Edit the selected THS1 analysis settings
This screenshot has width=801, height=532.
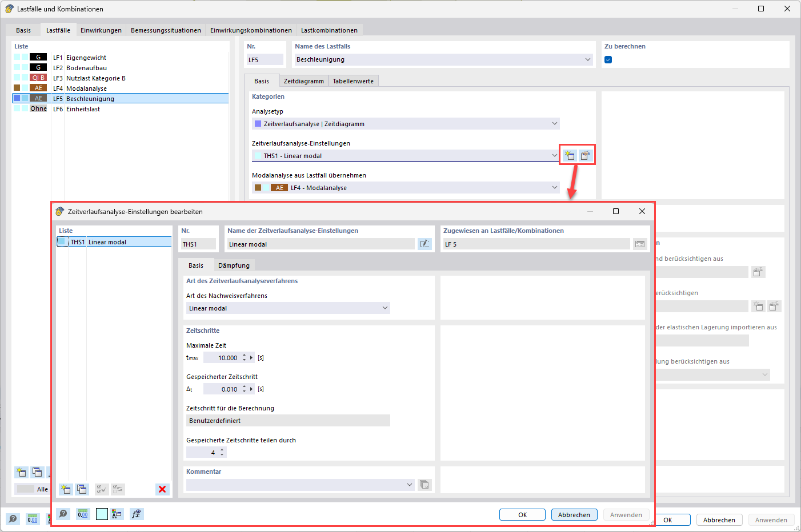click(586, 155)
